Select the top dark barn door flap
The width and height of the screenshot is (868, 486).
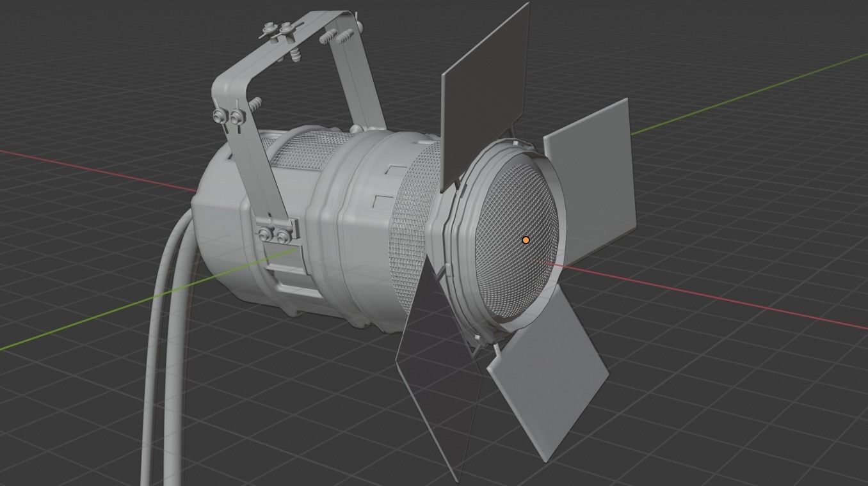[485, 96]
